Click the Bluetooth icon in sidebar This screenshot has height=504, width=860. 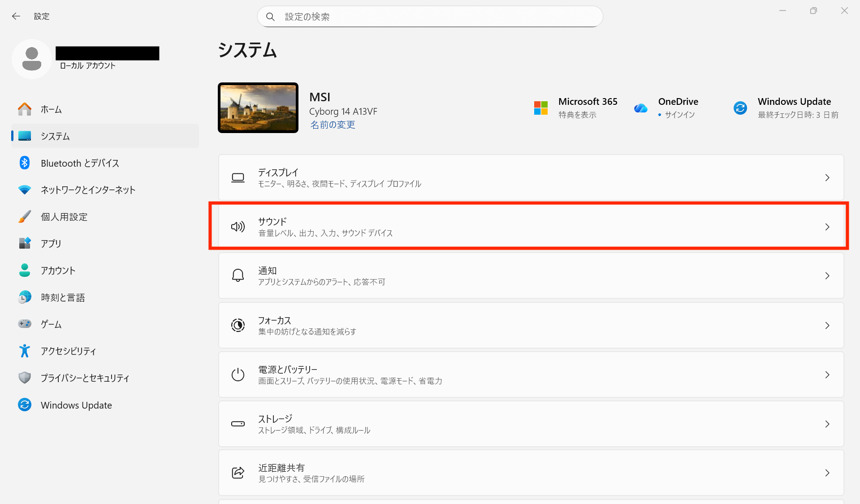click(x=25, y=163)
